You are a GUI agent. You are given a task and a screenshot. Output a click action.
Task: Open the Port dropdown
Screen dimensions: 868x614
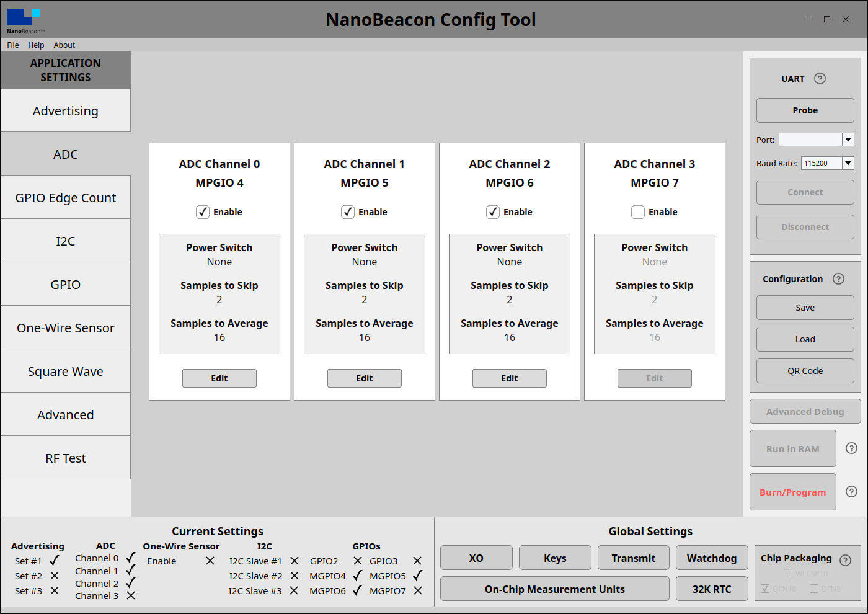pos(848,140)
